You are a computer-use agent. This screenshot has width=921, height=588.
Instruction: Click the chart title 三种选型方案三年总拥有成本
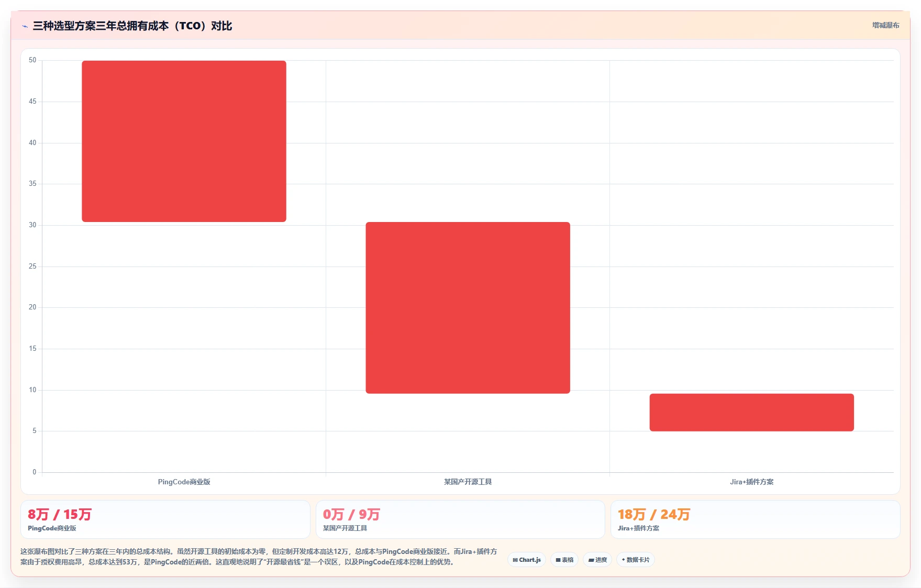132,26
